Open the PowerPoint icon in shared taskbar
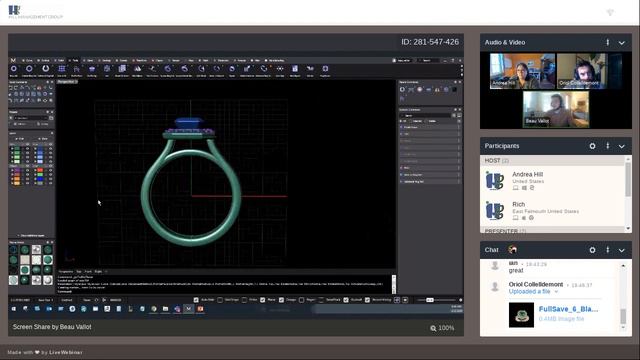Viewport: 640px width, 360px height. (200, 309)
